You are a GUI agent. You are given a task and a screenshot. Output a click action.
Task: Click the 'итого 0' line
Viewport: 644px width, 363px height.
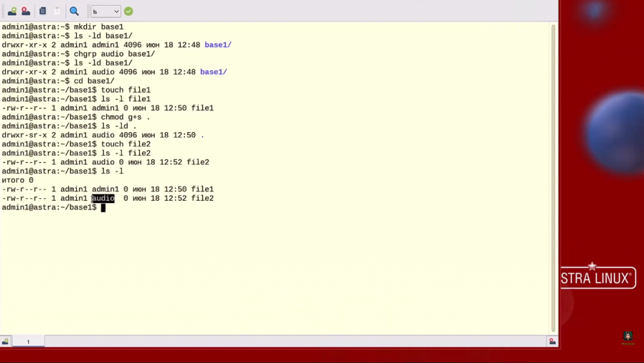tap(18, 181)
